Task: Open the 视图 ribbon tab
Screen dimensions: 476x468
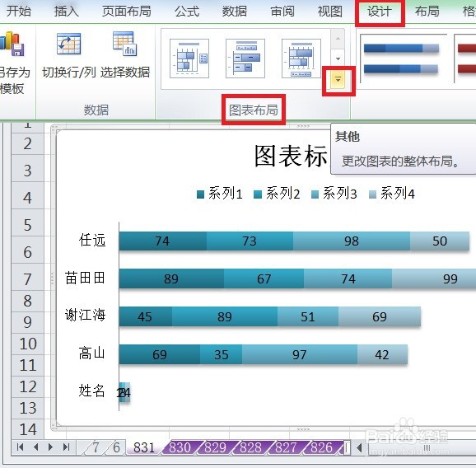Action: pyautogui.click(x=330, y=12)
